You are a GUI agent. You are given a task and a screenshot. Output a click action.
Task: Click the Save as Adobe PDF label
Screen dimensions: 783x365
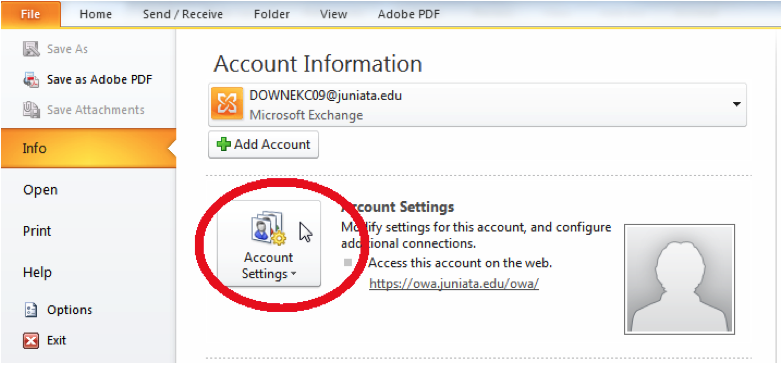(99, 79)
